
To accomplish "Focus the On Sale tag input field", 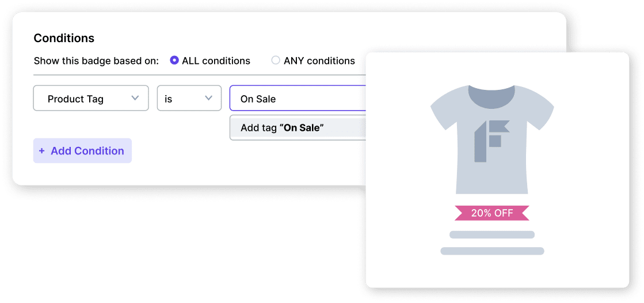I will [x=298, y=99].
